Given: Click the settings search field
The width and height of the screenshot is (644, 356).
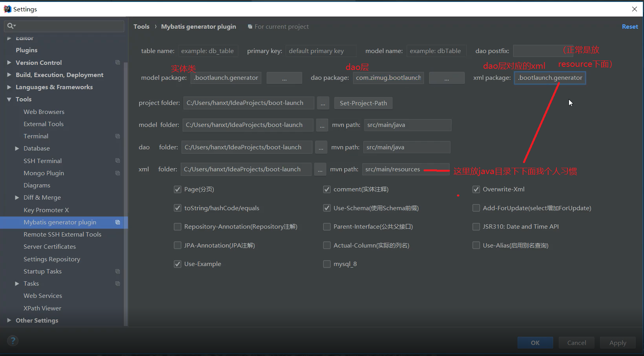Looking at the screenshot, I should [64, 26].
